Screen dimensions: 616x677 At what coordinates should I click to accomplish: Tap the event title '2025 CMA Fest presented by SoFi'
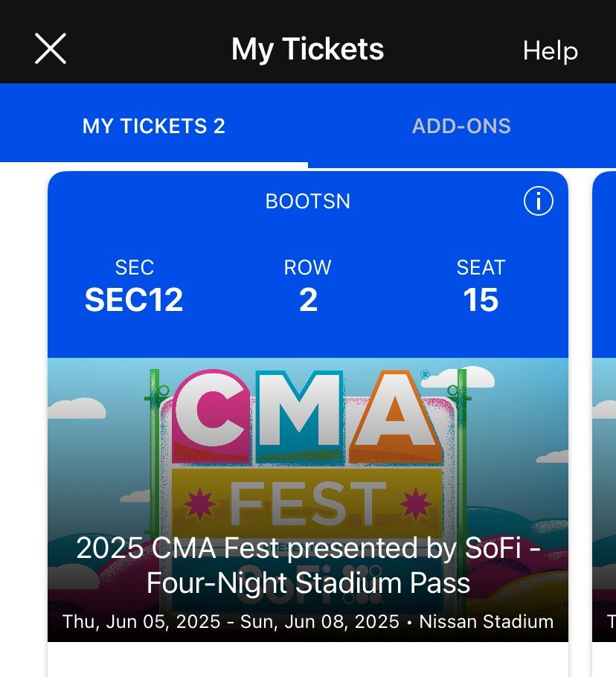click(308, 548)
